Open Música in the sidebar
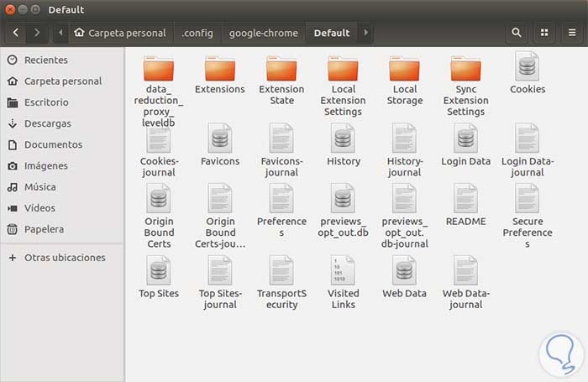The height and width of the screenshot is (382, 588). coord(62,186)
